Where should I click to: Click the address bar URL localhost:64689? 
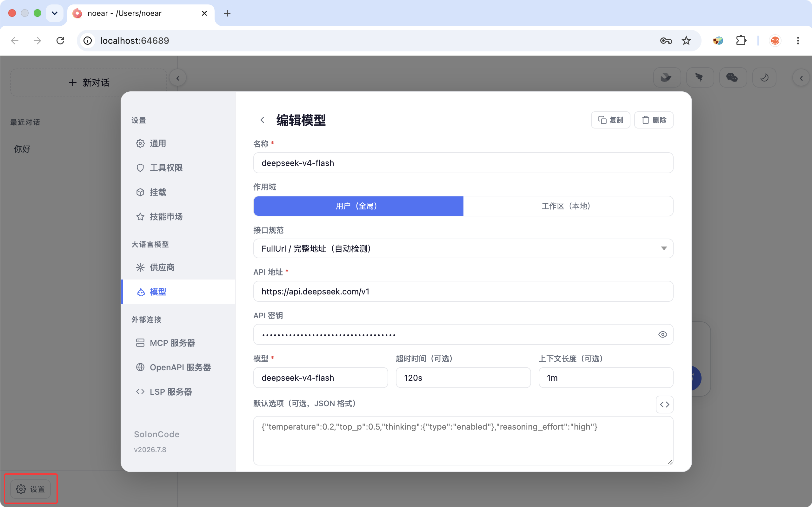pos(135,41)
